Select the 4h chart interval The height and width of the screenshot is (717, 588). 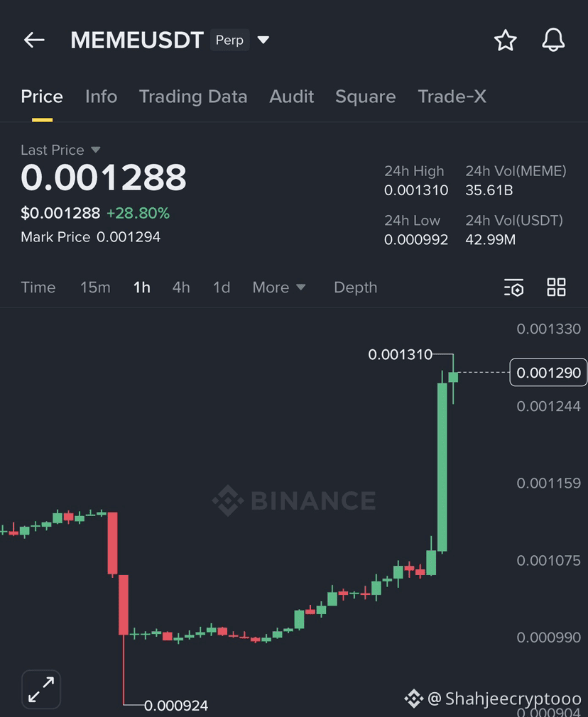(181, 288)
